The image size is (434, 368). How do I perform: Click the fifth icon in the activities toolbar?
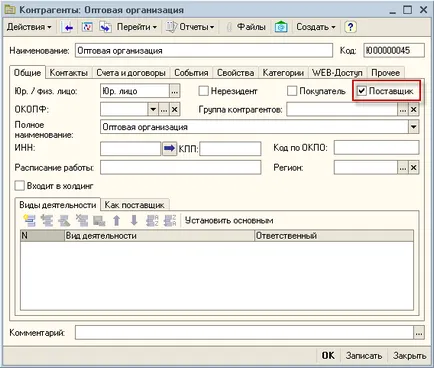[x=99, y=221]
